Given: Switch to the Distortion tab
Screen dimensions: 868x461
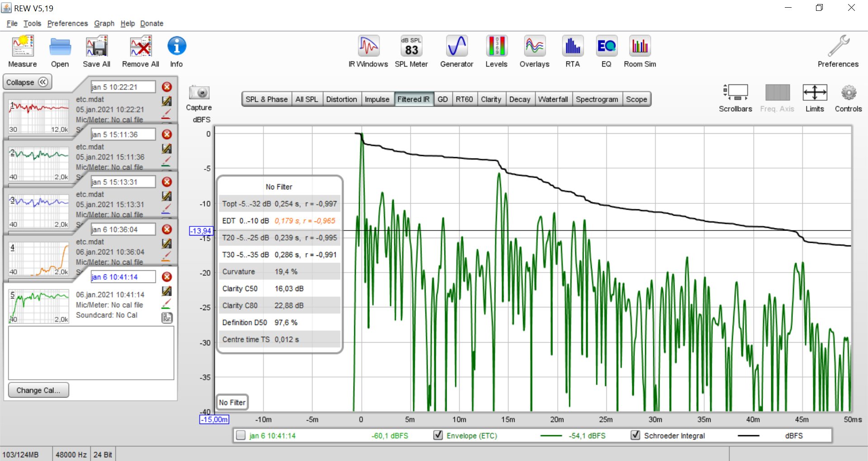Looking at the screenshot, I should tap(341, 99).
